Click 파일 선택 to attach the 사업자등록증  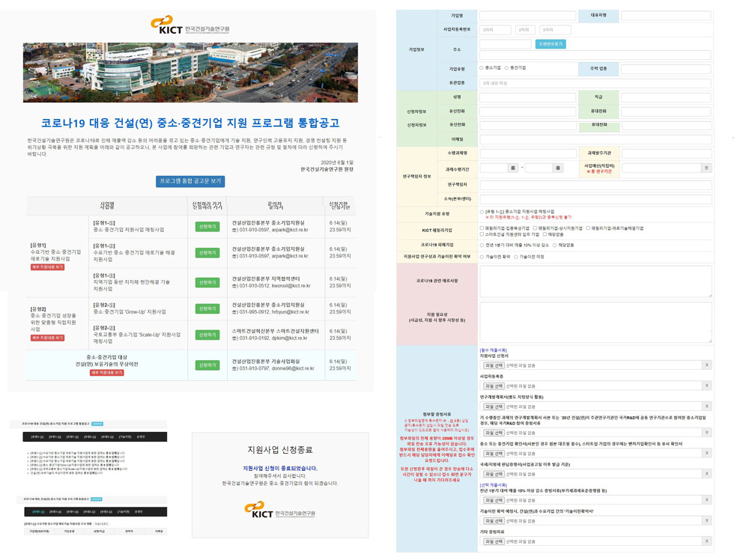493,386
